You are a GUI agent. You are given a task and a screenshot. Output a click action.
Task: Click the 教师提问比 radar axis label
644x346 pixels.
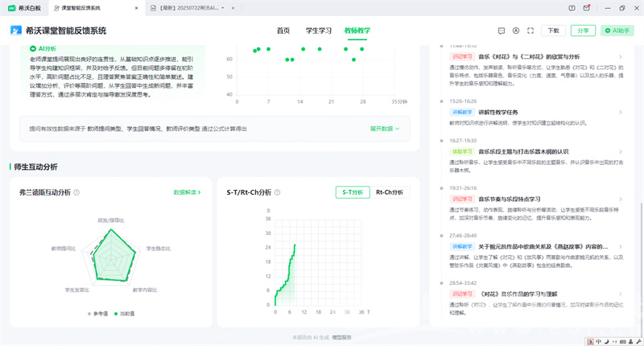point(64,249)
